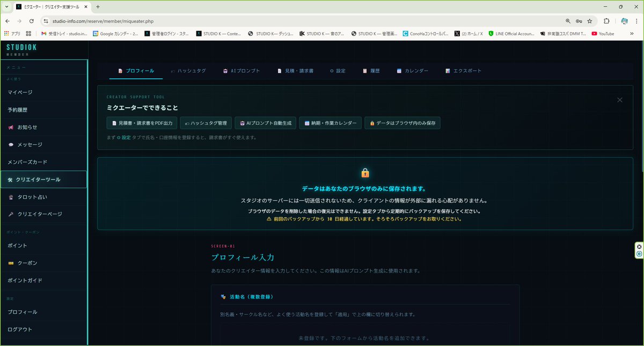Image resolution: width=644 pixels, height=346 pixels.
Task: Open the カレンダー tab
Action: [x=412, y=71]
